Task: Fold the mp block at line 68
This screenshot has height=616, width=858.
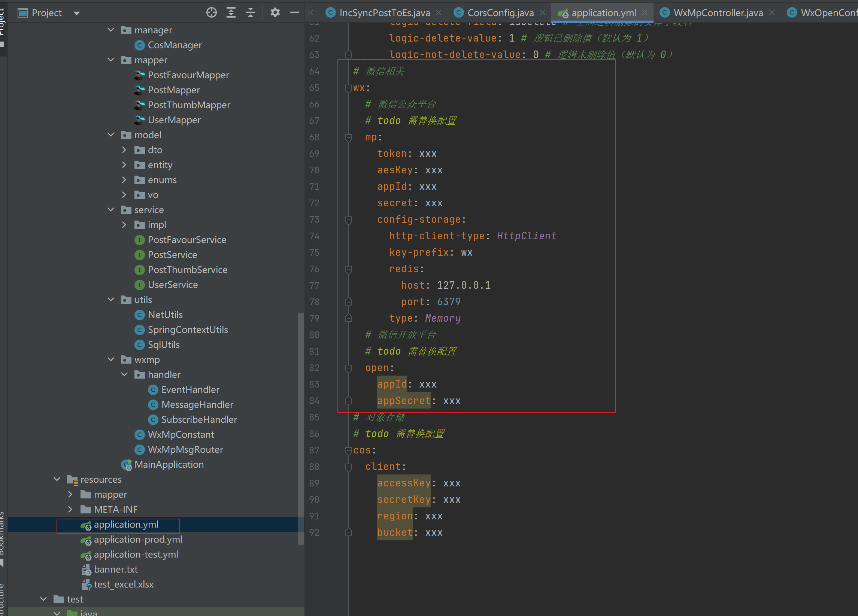Action: tap(348, 137)
